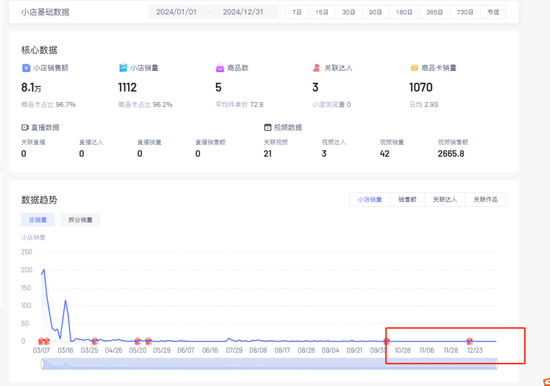Click the 小店基础数据 title
The image size is (550, 386).
[x=45, y=12]
